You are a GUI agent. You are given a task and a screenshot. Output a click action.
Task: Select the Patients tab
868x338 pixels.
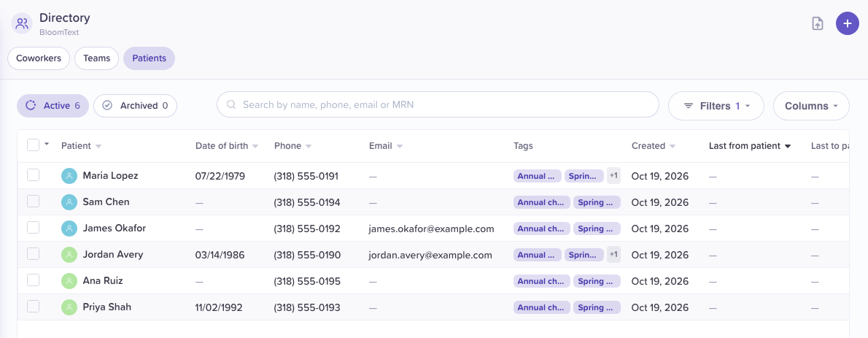[149, 58]
